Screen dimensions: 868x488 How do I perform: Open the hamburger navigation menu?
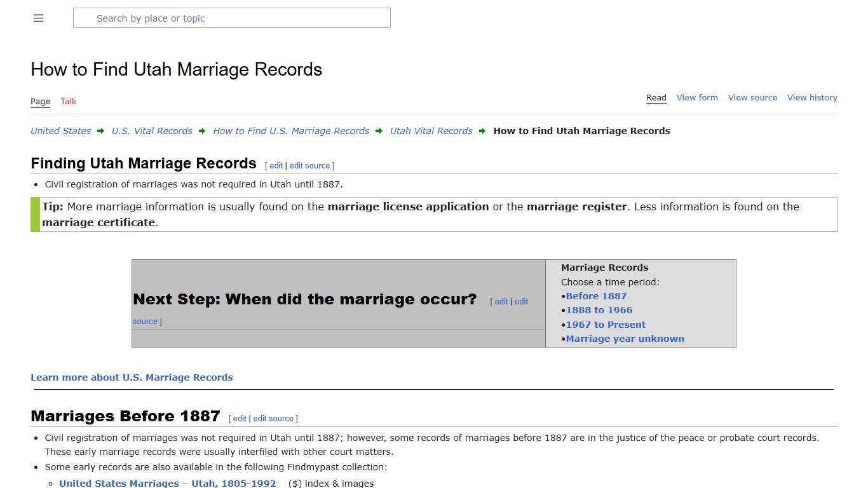pyautogui.click(x=38, y=18)
